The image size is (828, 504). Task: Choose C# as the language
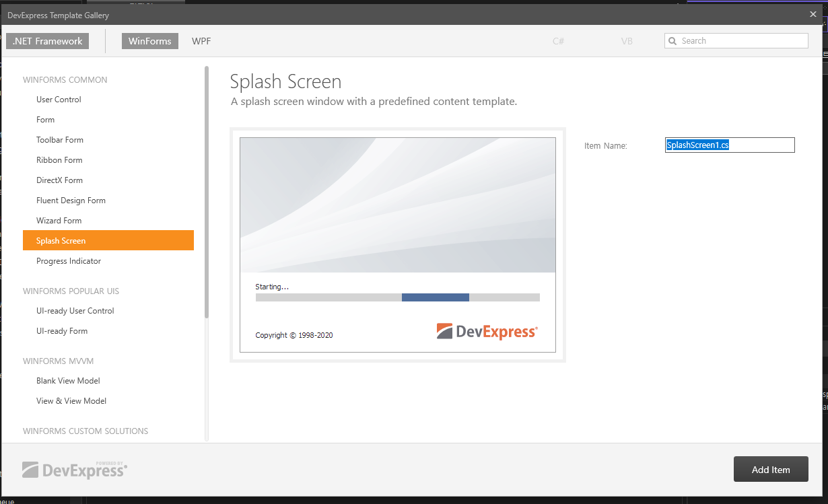click(559, 41)
